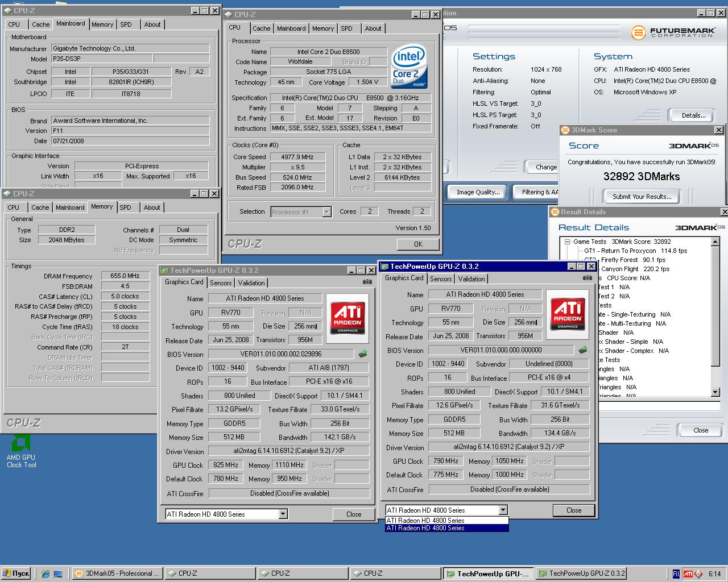Screen dimensions: 728x582
Task: Open Sensors tab in right GPU-Z window
Action: [x=441, y=278]
